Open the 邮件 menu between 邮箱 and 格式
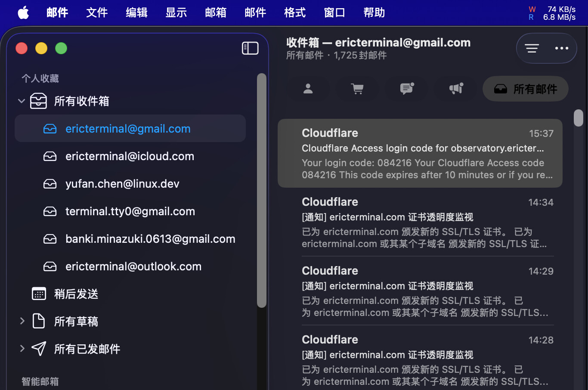 (x=255, y=12)
